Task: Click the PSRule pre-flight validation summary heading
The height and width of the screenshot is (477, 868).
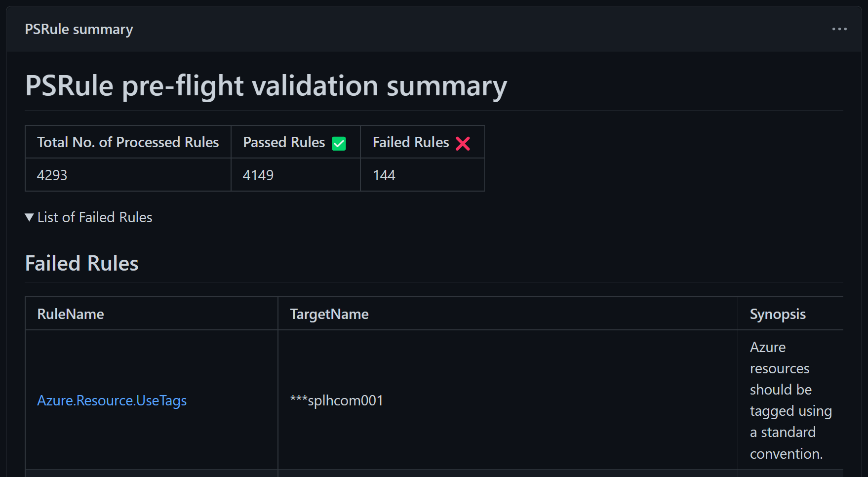Action: click(266, 86)
